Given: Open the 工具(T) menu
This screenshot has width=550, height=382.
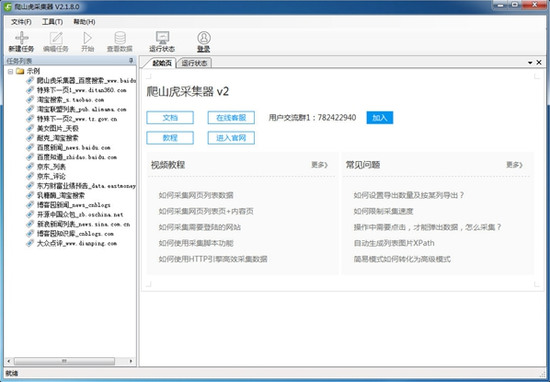Looking at the screenshot, I should (52, 22).
